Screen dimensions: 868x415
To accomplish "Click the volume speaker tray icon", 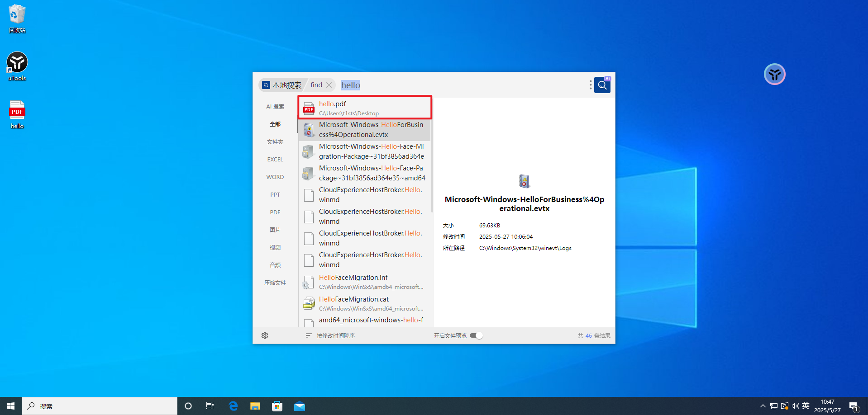I will pyautogui.click(x=795, y=406).
